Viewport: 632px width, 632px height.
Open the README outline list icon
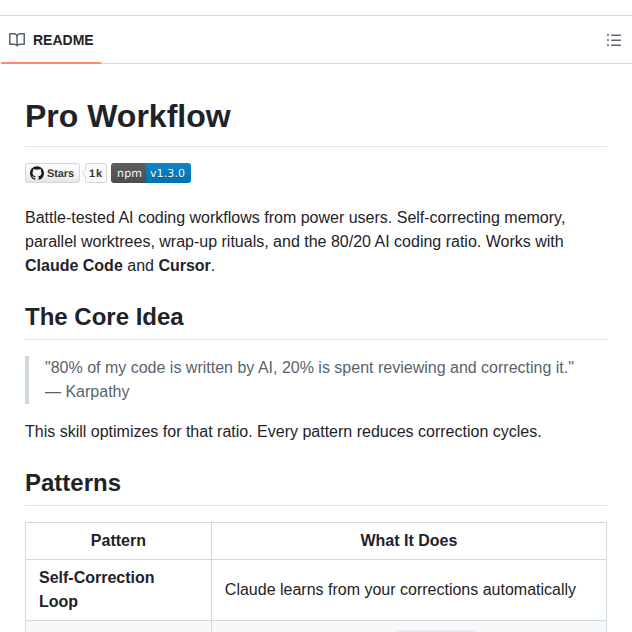point(614,40)
